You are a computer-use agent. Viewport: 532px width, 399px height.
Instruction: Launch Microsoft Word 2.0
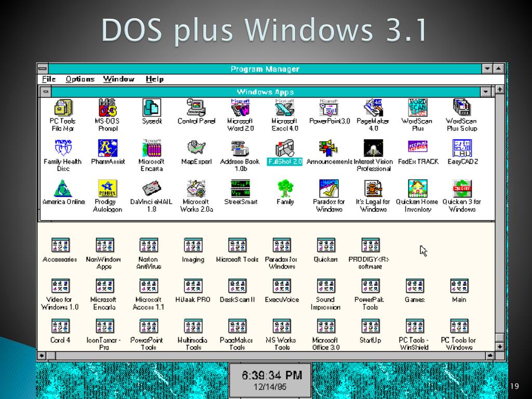241,108
